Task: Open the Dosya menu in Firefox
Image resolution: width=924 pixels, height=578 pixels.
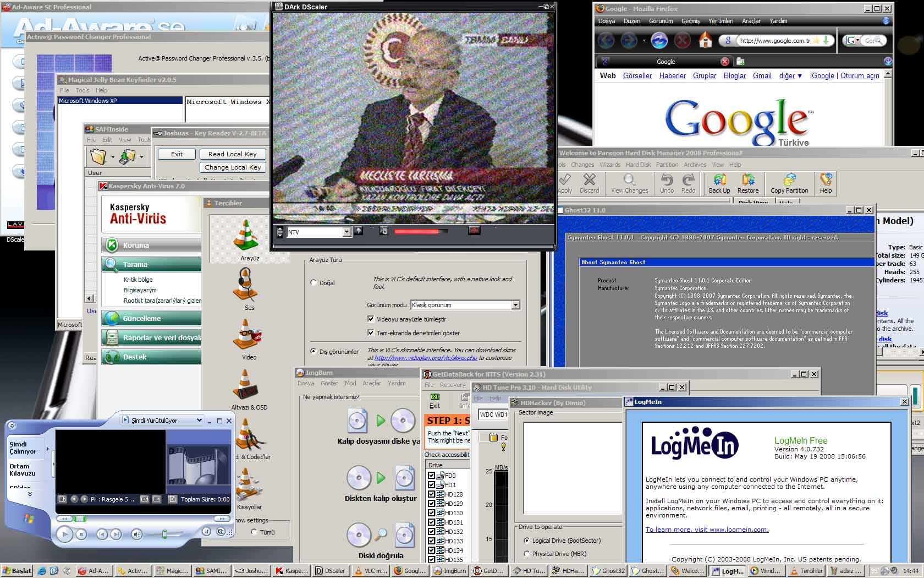Action: (x=607, y=21)
